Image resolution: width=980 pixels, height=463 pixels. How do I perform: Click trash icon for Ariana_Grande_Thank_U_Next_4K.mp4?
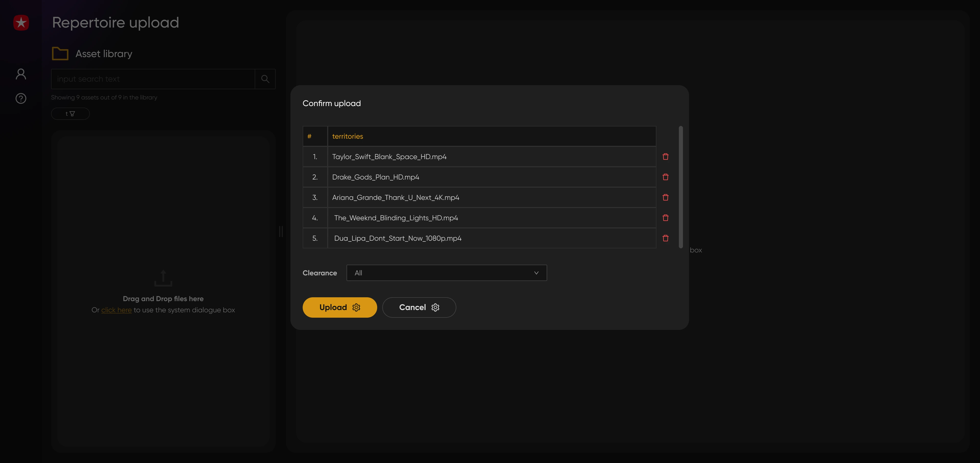pos(665,197)
